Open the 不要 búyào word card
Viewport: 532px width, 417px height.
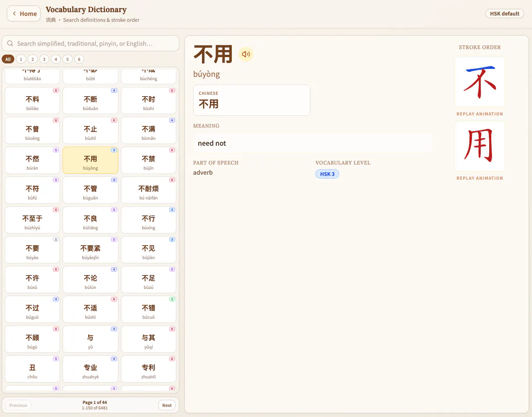tap(32, 250)
